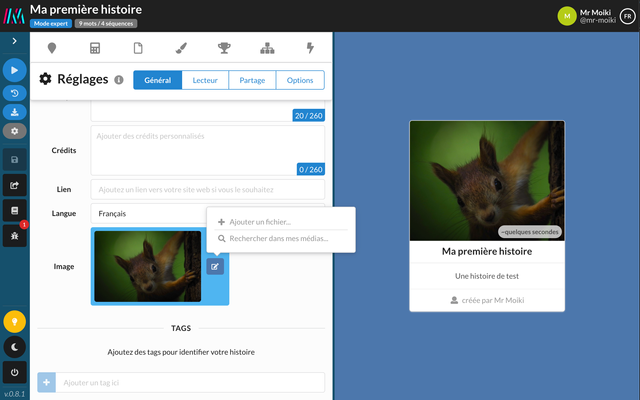
Task: Choose 'Ajouter un fichier...' menu entry
Action: coord(281,222)
